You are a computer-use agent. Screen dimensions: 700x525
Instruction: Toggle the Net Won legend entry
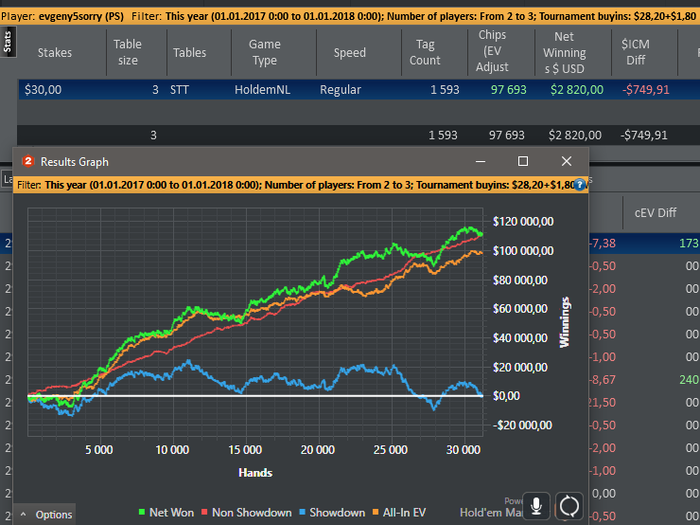[167, 512]
